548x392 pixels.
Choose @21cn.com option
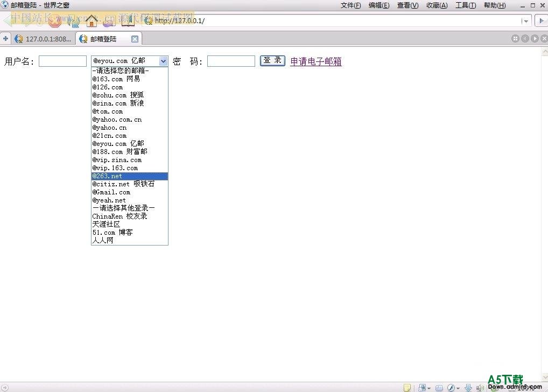tap(130, 135)
